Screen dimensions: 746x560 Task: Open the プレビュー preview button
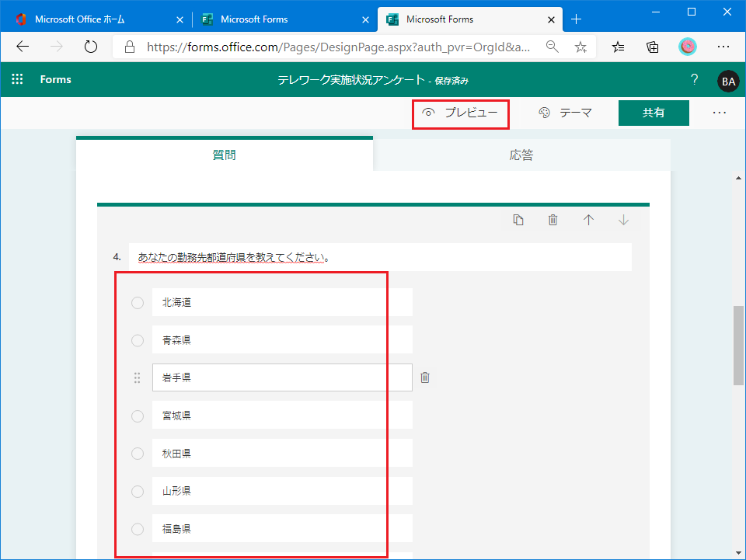coord(460,113)
